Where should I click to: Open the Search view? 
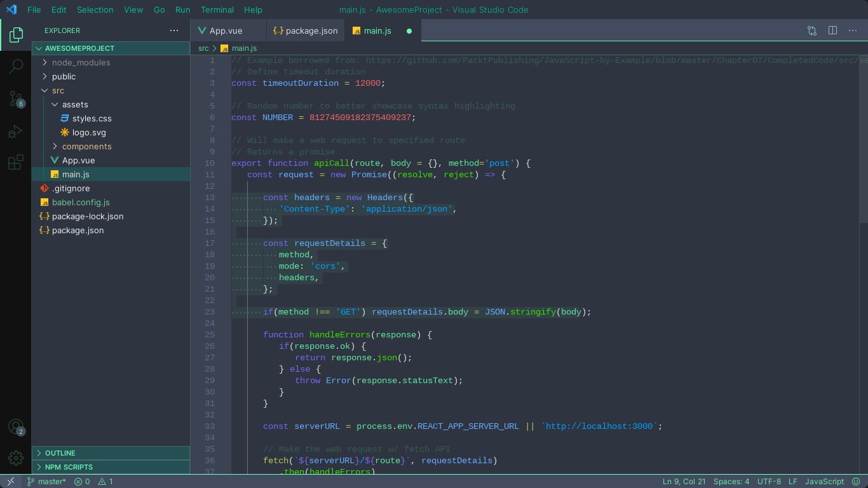tap(15, 66)
